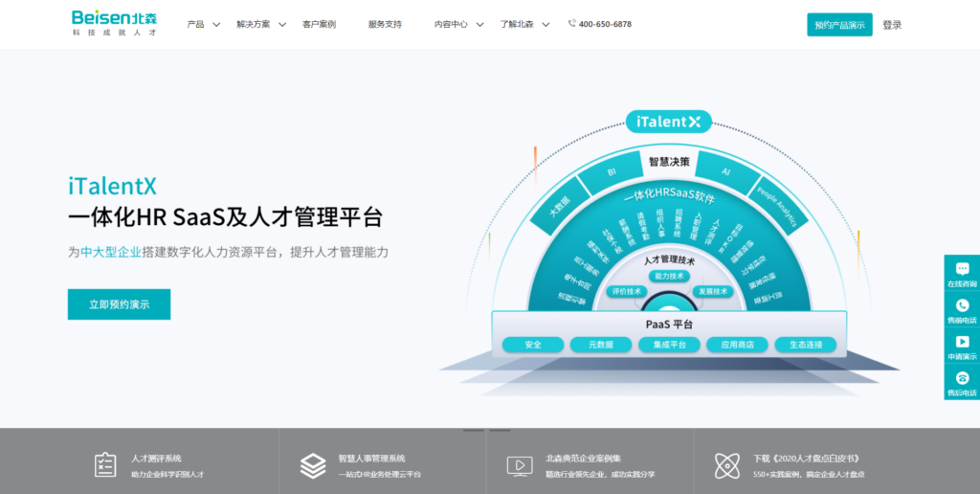This screenshot has width=980, height=494.
Task: Click the highlighted 中大型企业 text
Action: 111,253
